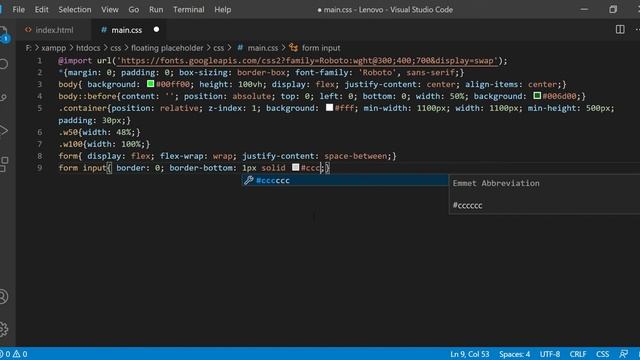Image resolution: width=640 pixels, height=360 pixels.
Task: Click the body::before selector text
Action: (x=87, y=96)
